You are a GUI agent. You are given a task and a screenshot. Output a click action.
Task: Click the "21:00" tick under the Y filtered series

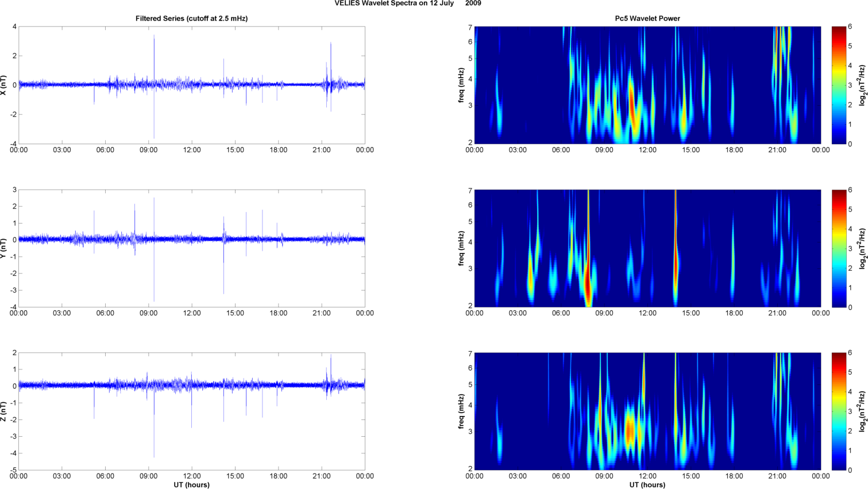[x=322, y=313]
